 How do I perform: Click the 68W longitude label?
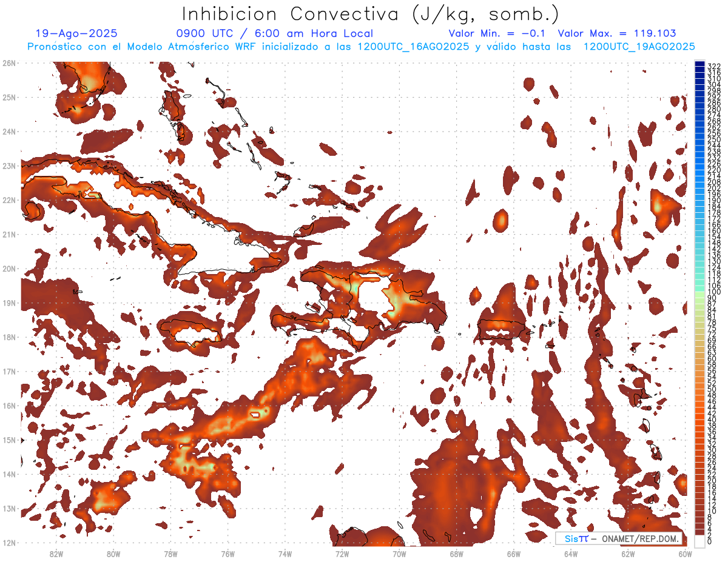click(x=456, y=554)
